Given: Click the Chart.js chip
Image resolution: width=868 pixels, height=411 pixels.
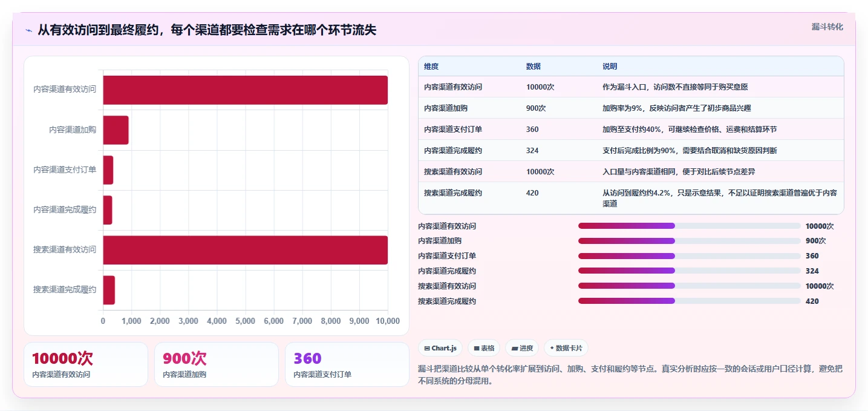Looking at the screenshot, I should tap(440, 348).
